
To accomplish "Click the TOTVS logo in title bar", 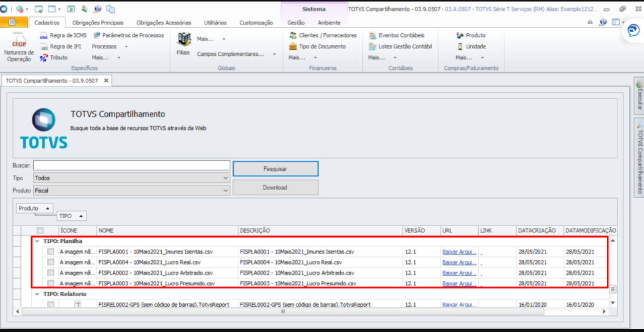I will (4, 9).
